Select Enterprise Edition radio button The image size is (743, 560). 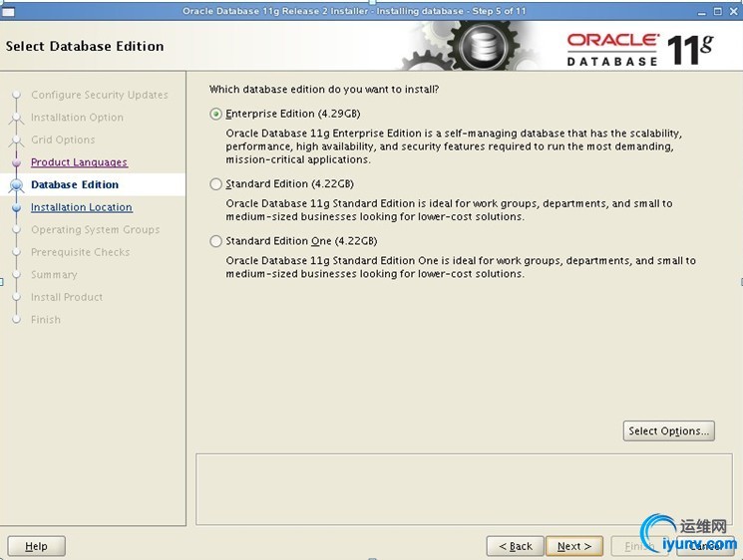215,114
